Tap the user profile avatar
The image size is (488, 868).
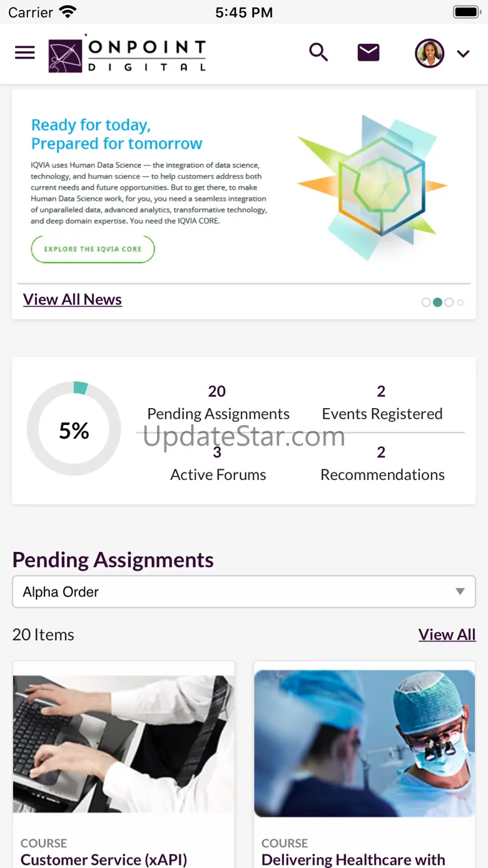pos(430,53)
